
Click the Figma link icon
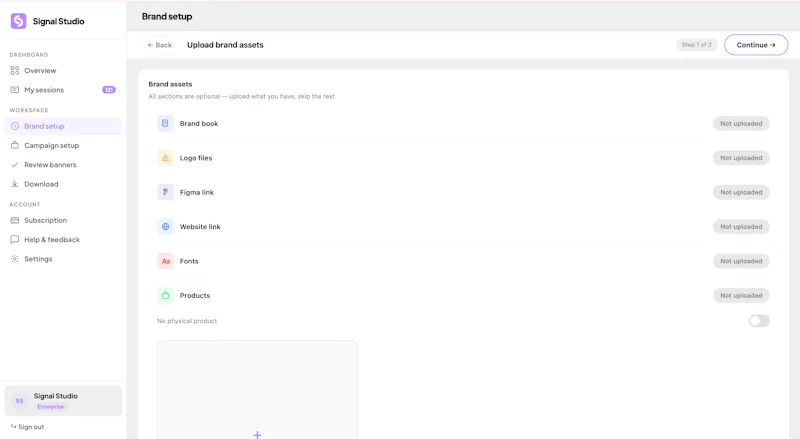coord(165,192)
